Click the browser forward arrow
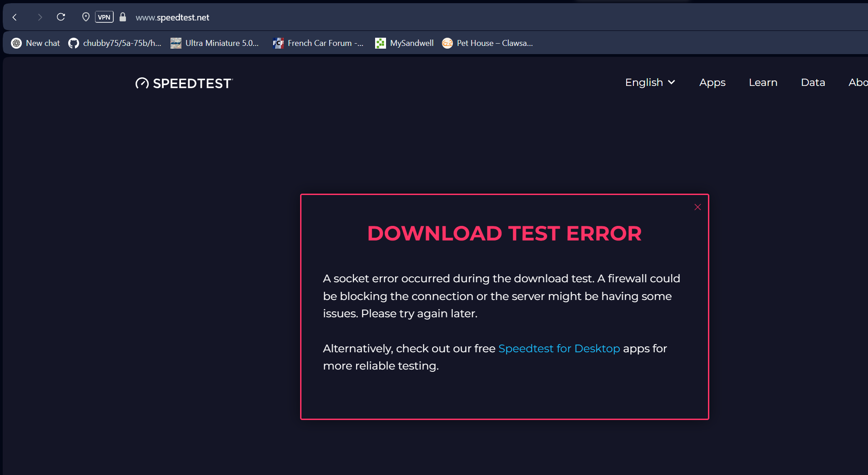Viewport: 868px width, 475px height. point(40,17)
